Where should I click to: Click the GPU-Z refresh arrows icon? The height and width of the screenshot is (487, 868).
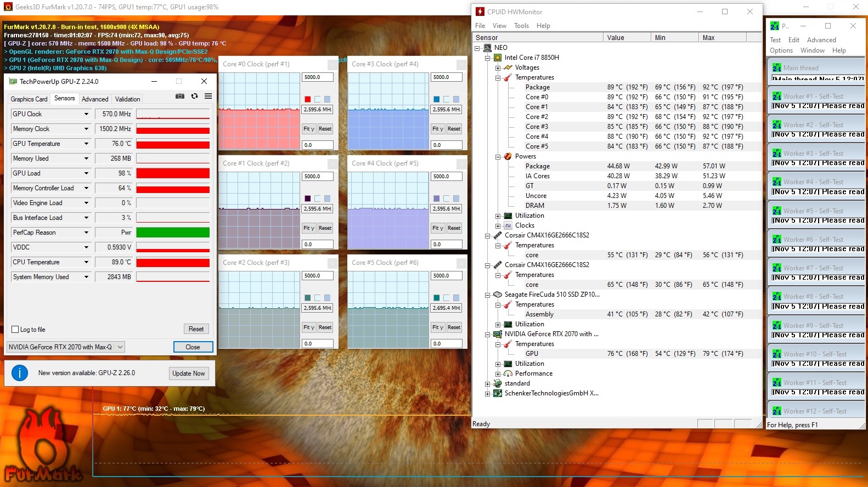coord(194,96)
